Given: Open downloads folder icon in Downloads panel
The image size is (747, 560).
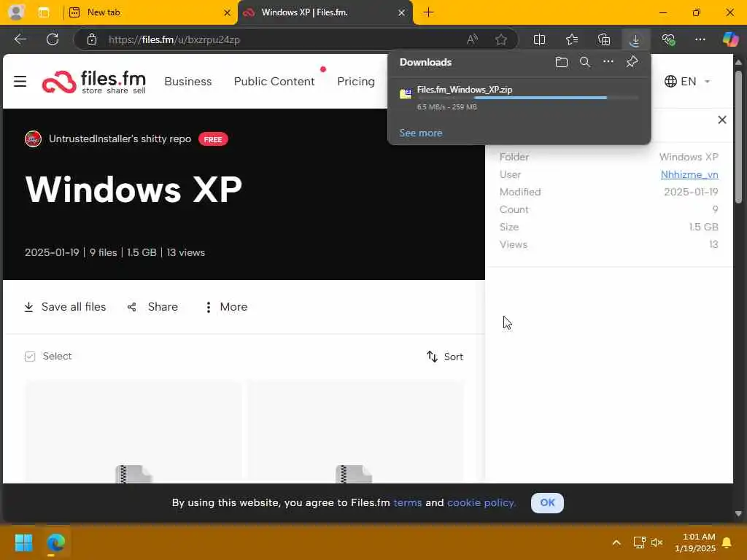Looking at the screenshot, I should coord(561,62).
